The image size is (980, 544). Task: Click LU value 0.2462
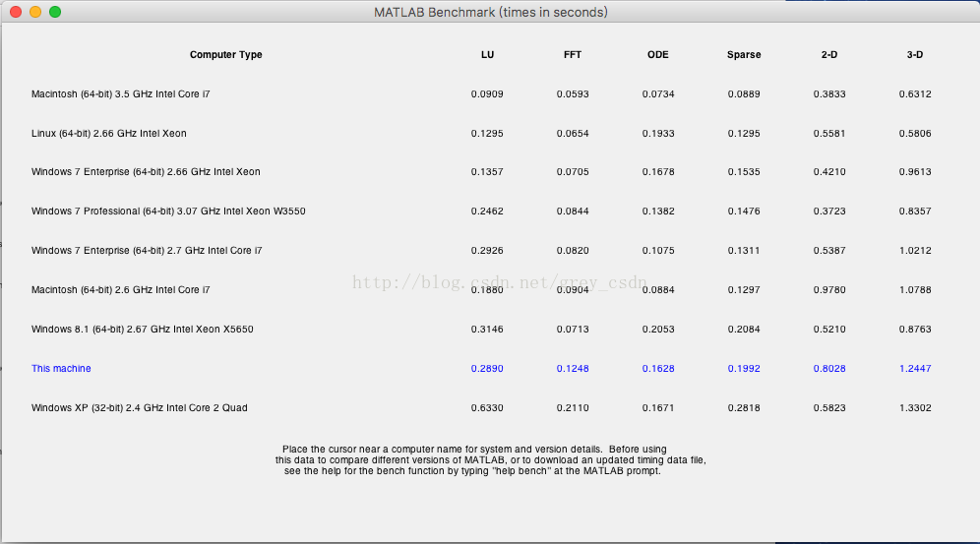[x=487, y=212]
